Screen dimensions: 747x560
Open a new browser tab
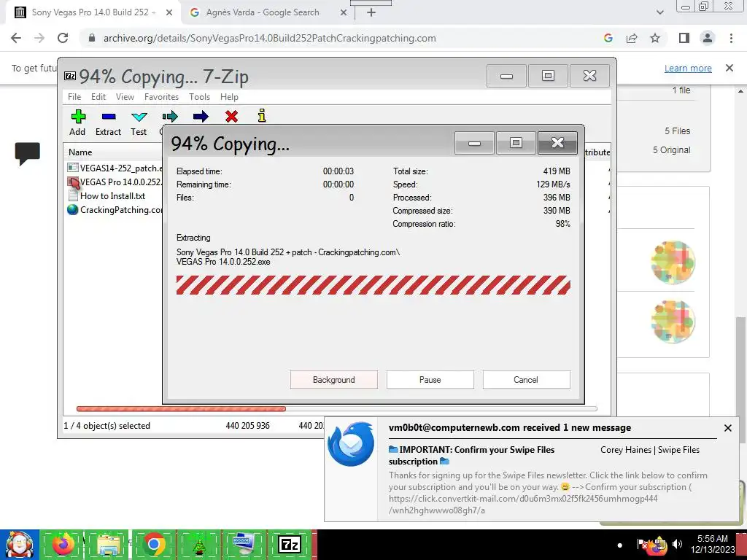[x=371, y=13]
